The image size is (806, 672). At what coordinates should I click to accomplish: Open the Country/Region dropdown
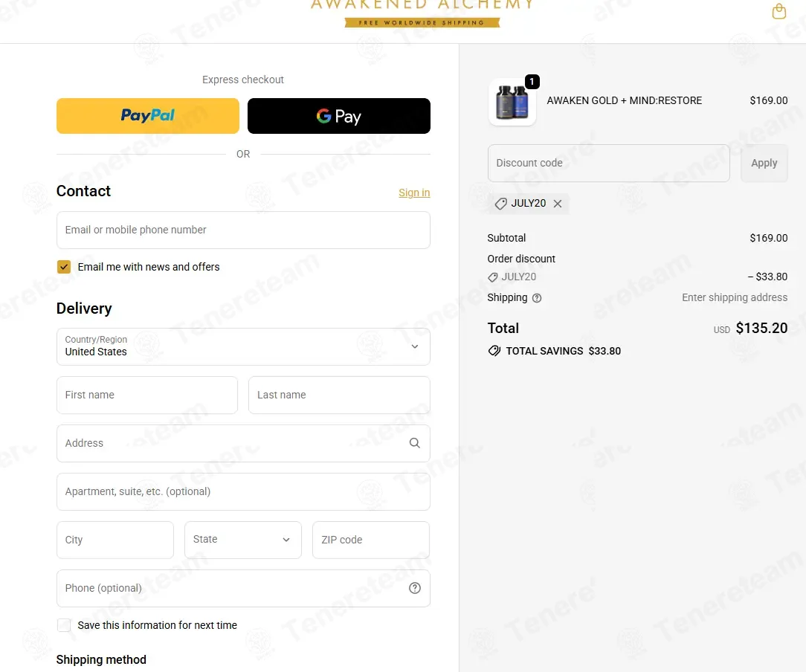pyautogui.click(x=243, y=347)
